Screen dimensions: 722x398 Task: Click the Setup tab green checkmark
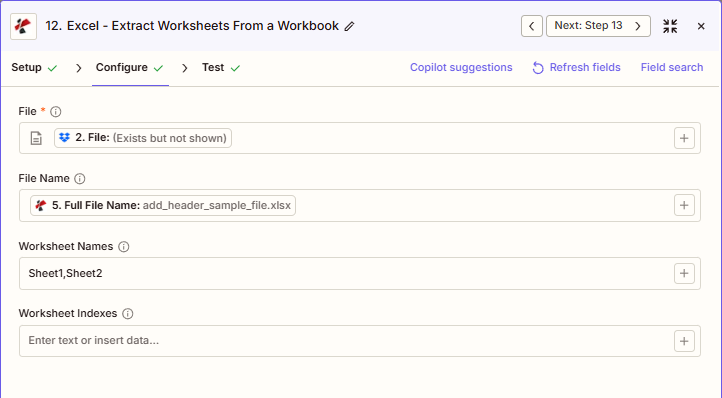[52, 68]
